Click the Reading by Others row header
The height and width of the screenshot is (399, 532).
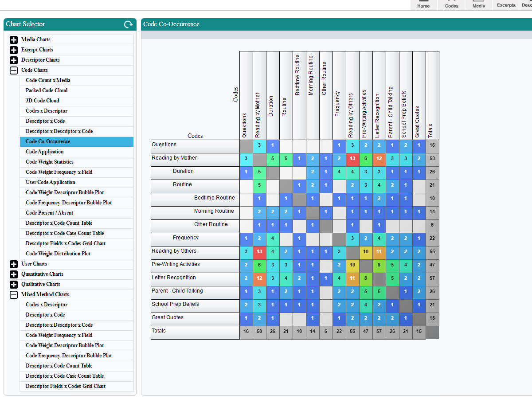(174, 251)
